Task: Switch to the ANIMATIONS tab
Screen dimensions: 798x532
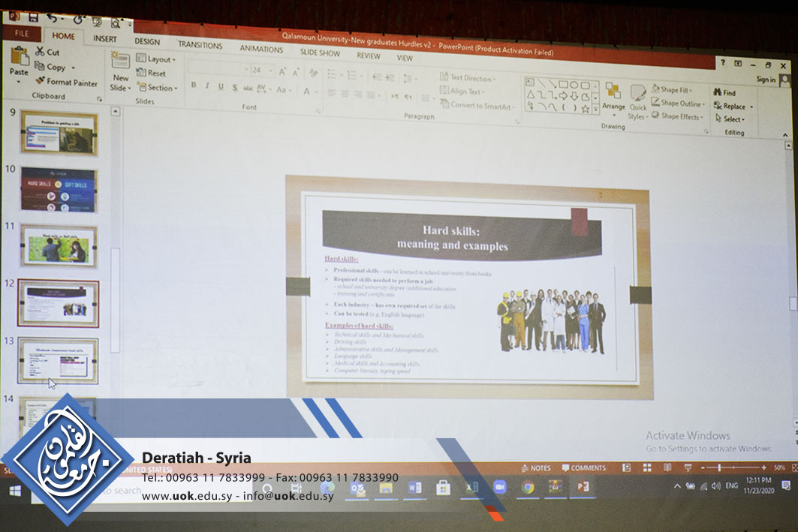Action: pyautogui.click(x=261, y=49)
